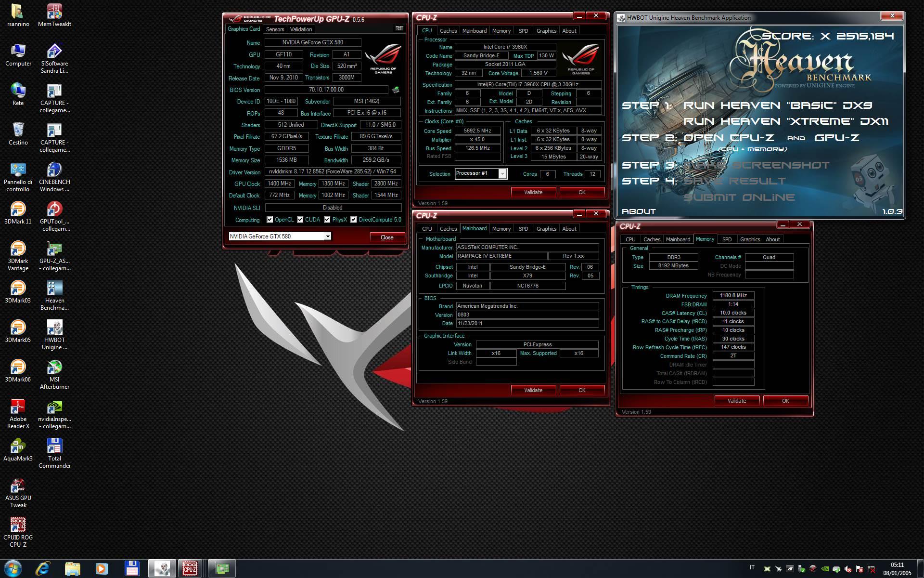Image resolution: width=924 pixels, height=578 pixels.
Task: Toggle the DirectCompute 5.0 checkbox
Action: [354, 220]
